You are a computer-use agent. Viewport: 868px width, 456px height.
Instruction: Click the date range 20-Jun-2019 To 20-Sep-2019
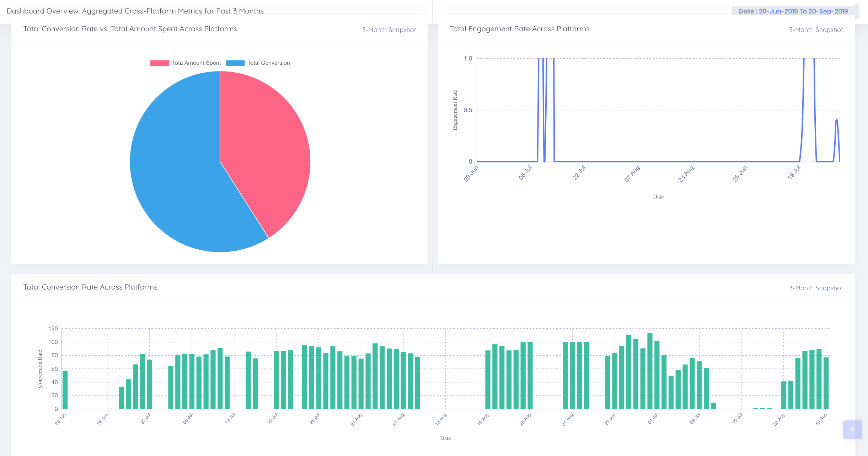point(803,11)
